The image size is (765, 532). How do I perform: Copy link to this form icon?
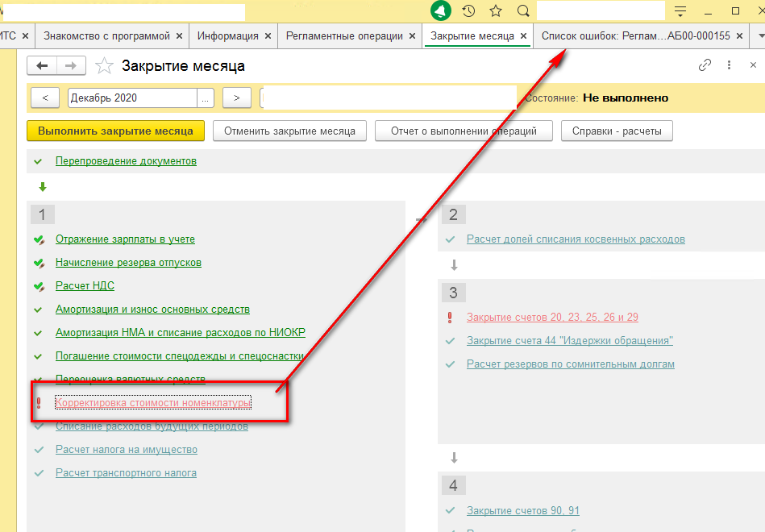click(705, 65)
